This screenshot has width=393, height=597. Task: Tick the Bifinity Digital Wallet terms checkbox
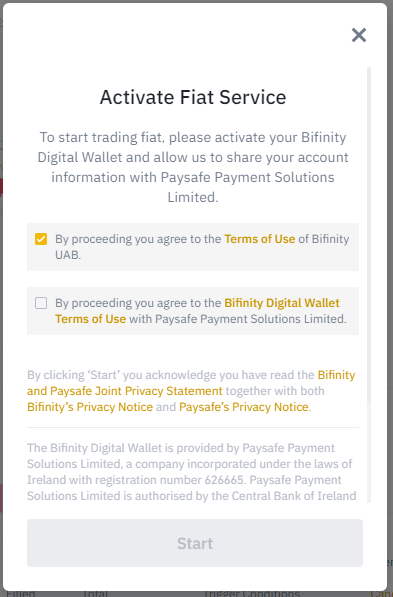41,303
